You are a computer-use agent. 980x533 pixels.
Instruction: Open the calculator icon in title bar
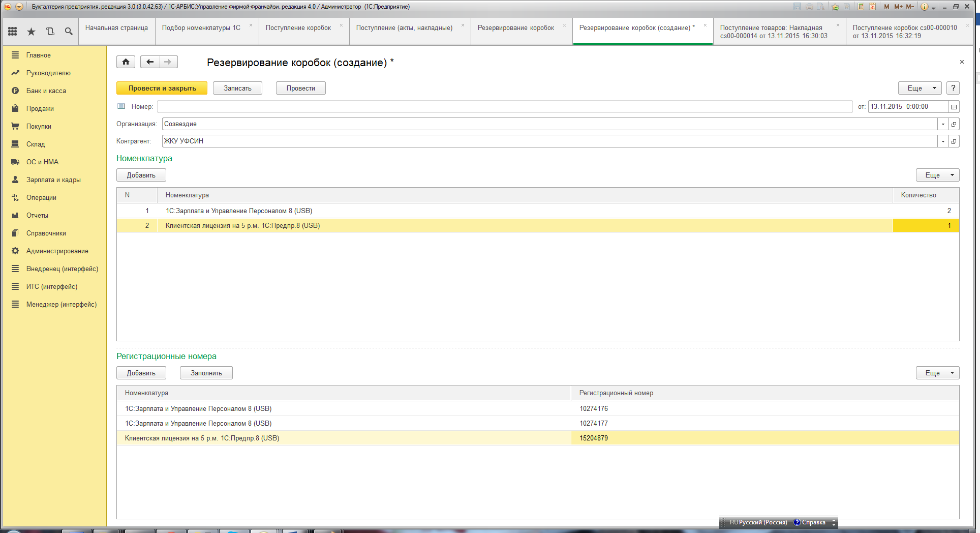tap(861, 7)
